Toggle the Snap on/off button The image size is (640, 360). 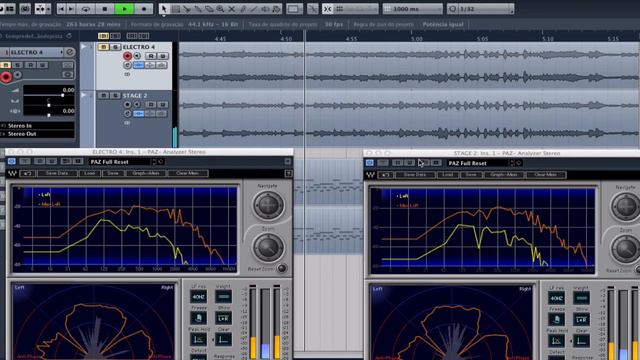tap(328, 9)
